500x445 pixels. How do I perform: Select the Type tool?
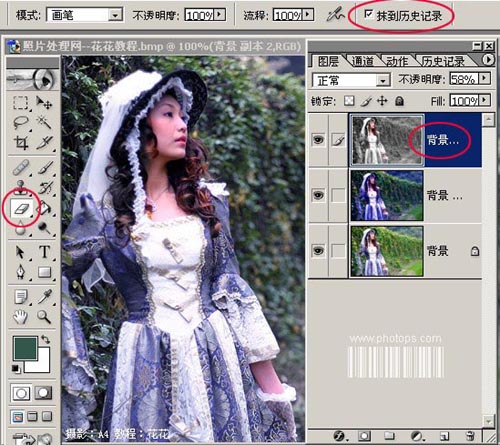[x=44, y=252]
